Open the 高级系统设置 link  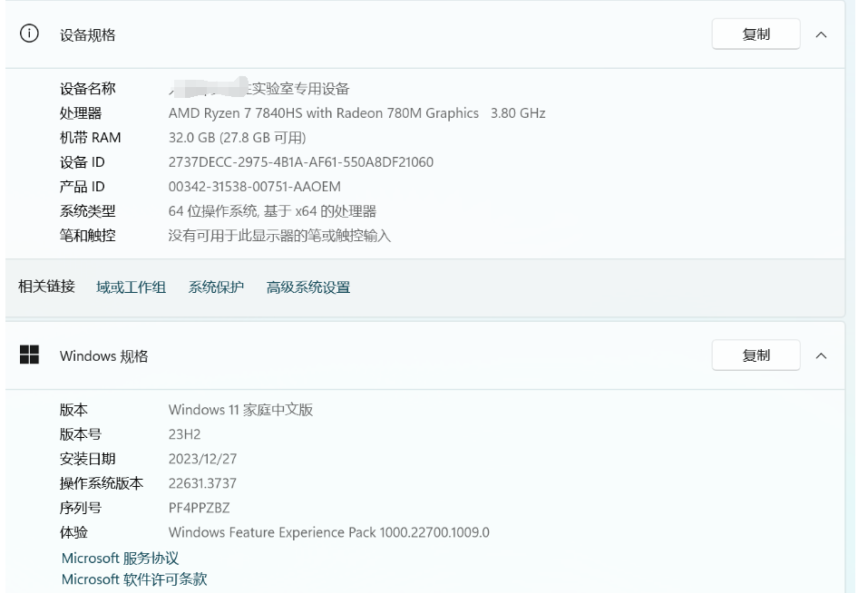pyautogui.click(x=308, y=287)
